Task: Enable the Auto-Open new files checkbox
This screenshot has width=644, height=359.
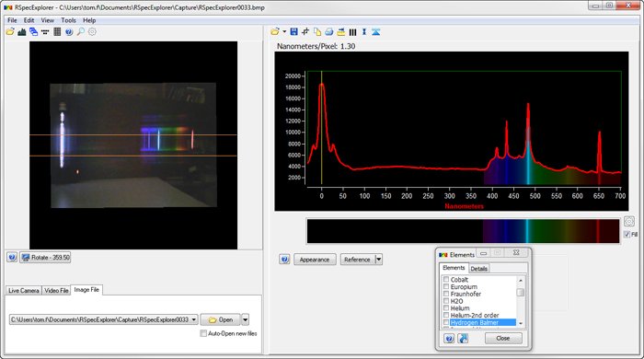Action: pyautogui.click(x=203, y=333)
